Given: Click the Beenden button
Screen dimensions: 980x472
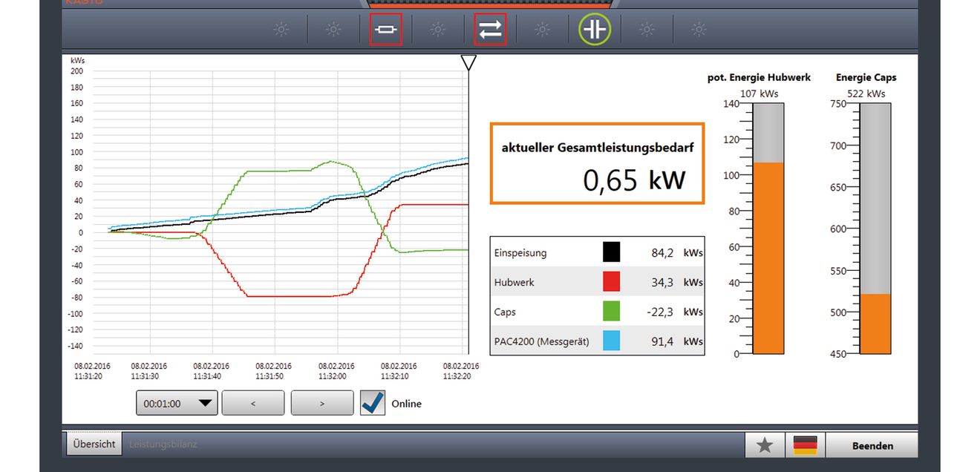Looking at the screenshot, I should pyautogui.click(x=872, y=445).
